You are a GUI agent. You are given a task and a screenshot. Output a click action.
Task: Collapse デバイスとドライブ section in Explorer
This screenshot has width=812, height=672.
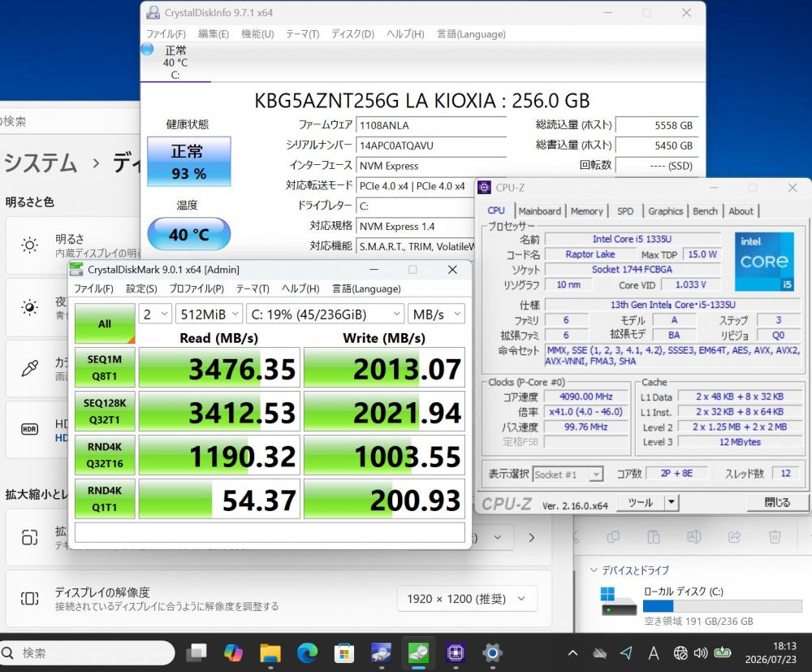click(594, 570)
